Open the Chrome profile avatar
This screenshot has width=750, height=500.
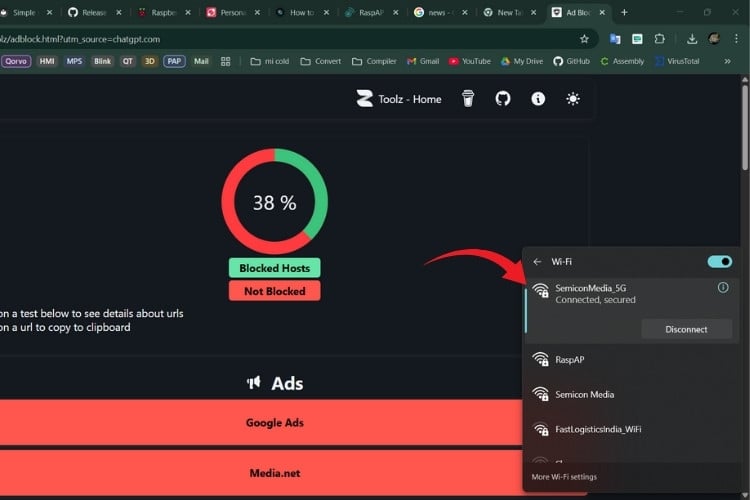tap(714, 39)
